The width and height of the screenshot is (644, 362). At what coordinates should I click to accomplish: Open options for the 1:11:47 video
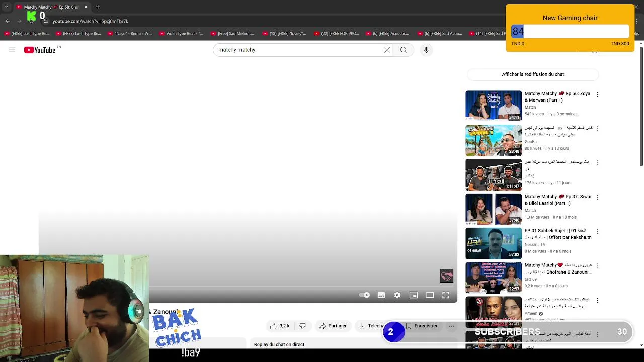coord(598,163)
